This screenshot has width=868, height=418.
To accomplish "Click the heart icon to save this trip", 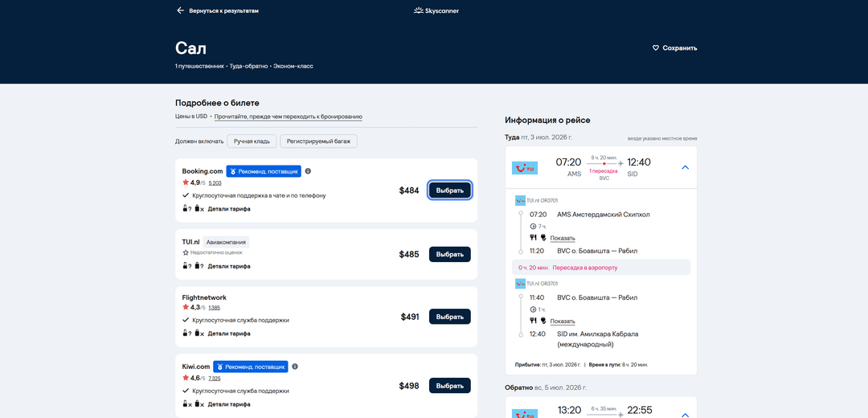I will (656, 48).
